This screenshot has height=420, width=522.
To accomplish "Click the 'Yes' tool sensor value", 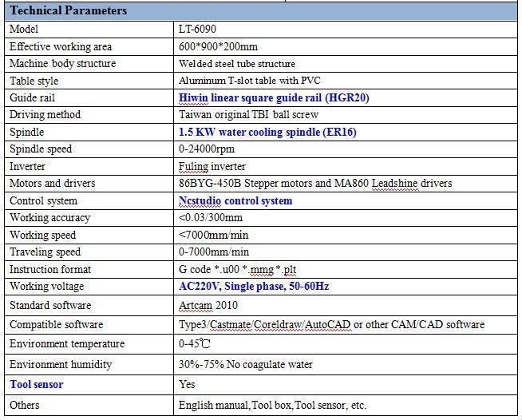I will point(187,384).
